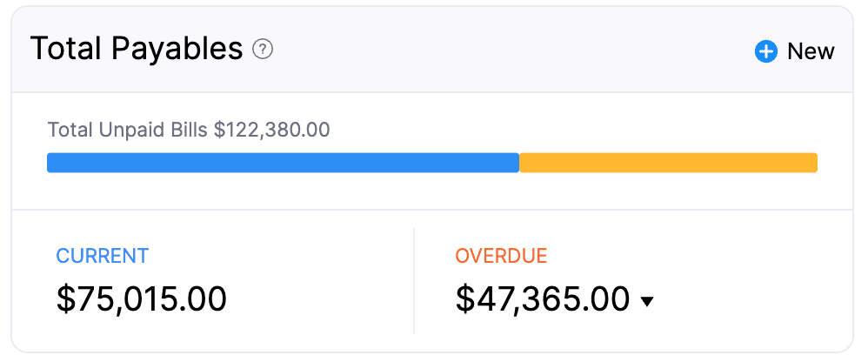Expand the overdue amount dropdown arrow
This screenshot has width=868, height=362.
click(x=646, y=302)
